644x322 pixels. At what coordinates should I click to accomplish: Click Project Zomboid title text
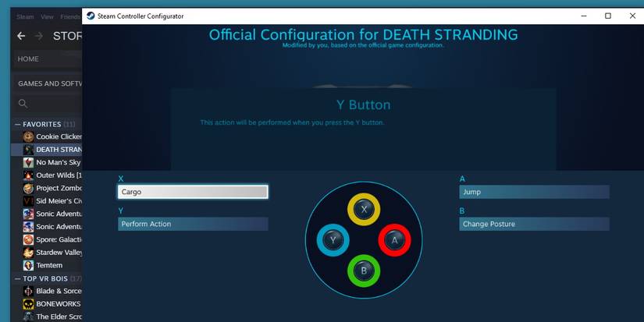[x=59, y=188]
